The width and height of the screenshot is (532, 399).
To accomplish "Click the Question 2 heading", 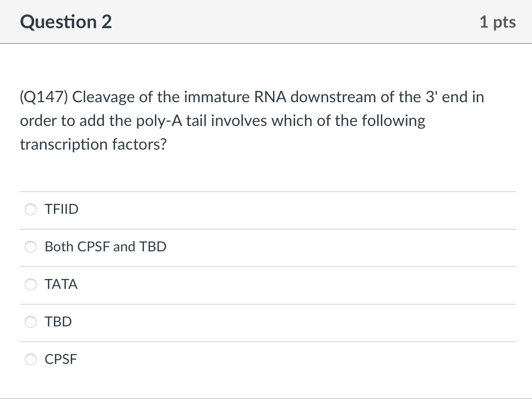I will (x=66, y=22).
